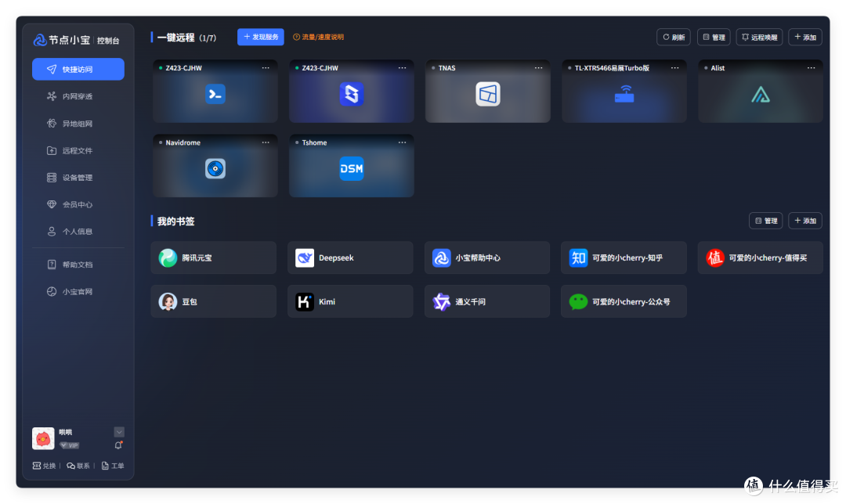The width and height of the screenshot is (846, 504).
Task: Click 添加 button in 我的书签 section
Action: click(805, 221)
